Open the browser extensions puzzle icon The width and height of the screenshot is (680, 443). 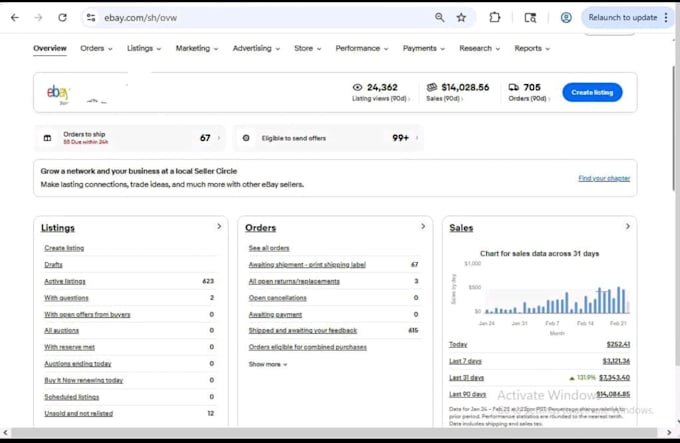[494, 17]
